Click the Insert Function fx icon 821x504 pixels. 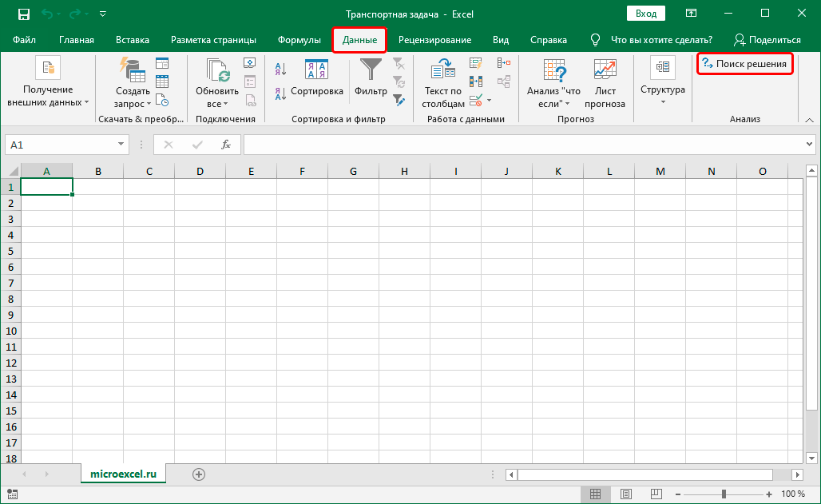pyautogui.click(x=226, y=145)
